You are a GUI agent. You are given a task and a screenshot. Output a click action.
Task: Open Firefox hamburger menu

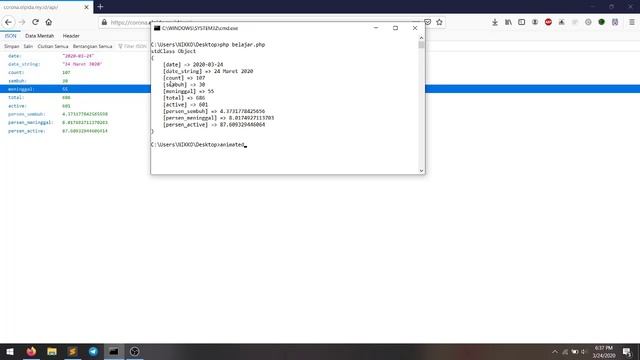(632, 22)
